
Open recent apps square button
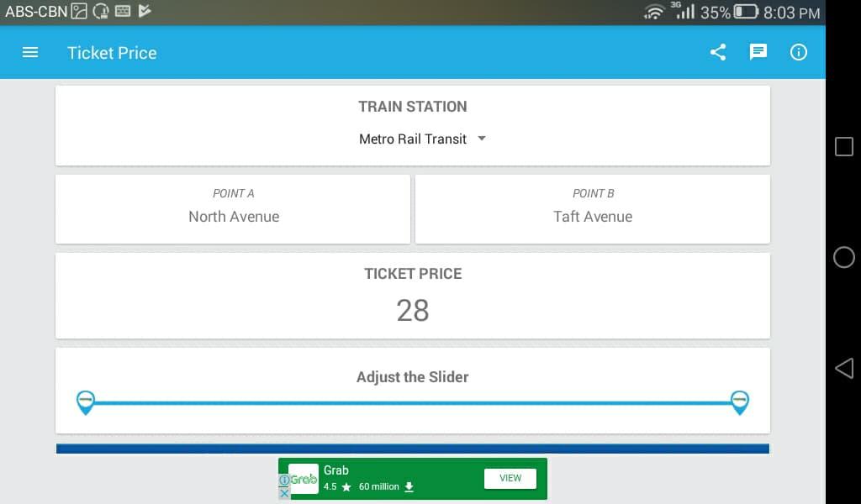point(843,146)
